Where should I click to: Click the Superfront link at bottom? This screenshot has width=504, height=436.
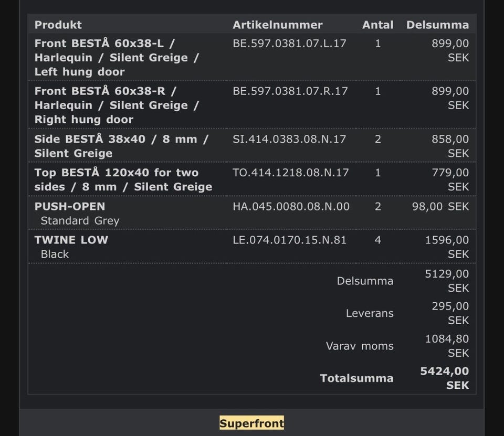click(x=251, y=423)
